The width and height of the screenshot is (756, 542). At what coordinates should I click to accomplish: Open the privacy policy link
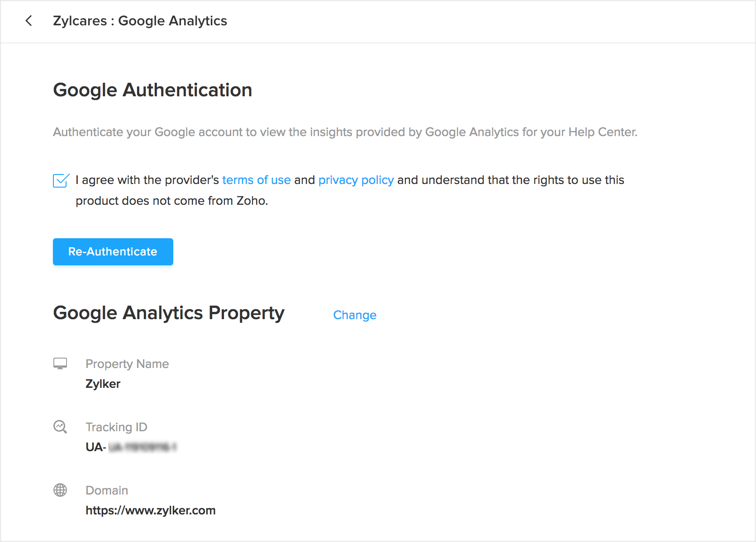click(x=356, y=180)
